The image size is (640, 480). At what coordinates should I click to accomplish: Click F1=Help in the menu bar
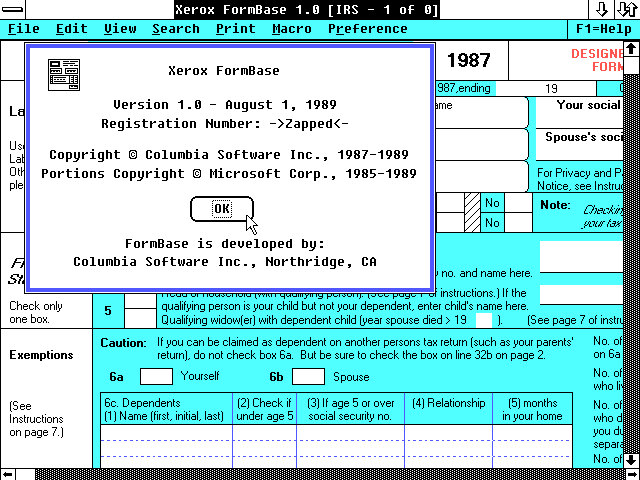pyautogui.click(x=604, y=29)
